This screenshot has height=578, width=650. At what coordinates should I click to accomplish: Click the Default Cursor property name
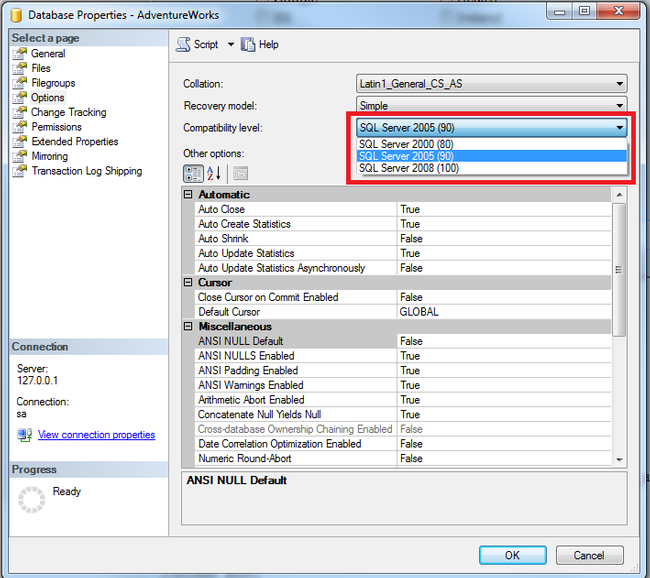(x=229, y=312)
